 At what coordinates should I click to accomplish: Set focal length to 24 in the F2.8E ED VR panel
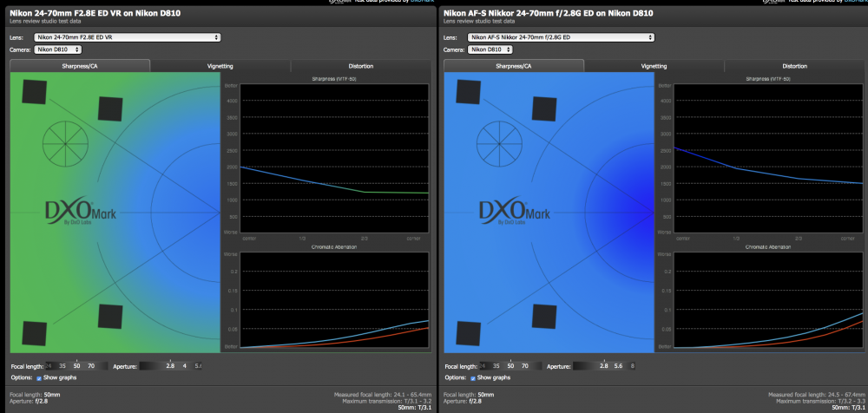[49, 366]
